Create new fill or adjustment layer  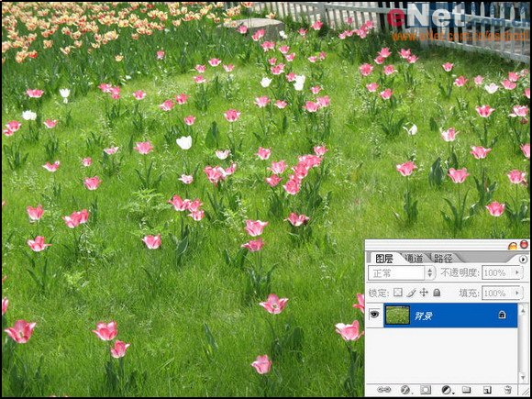click(x=448, y=390)
